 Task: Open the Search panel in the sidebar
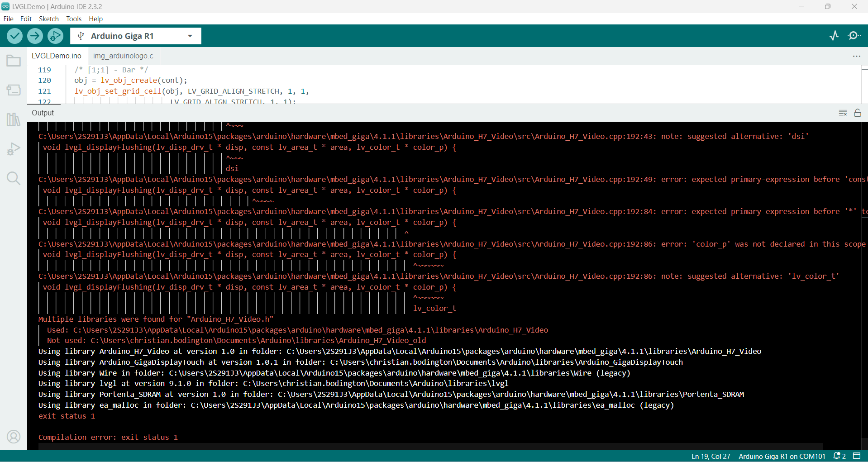click(x=14, y=178)
